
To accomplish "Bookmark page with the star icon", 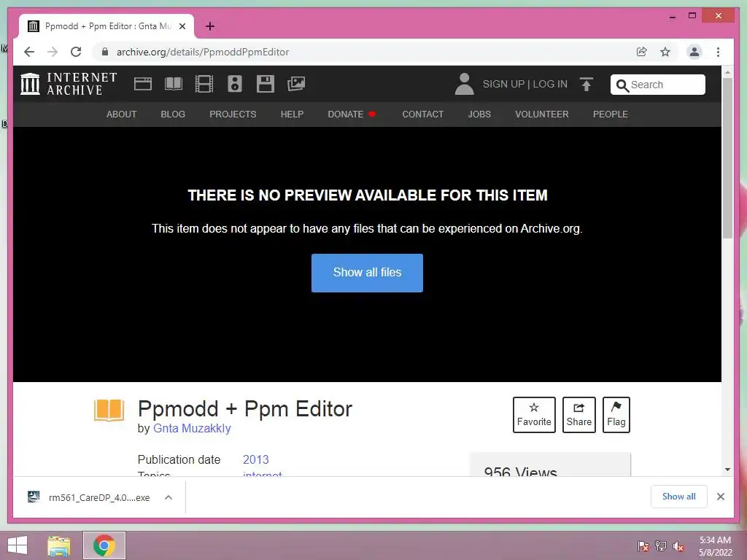I will pyautogui.click(x=665, y=52).
